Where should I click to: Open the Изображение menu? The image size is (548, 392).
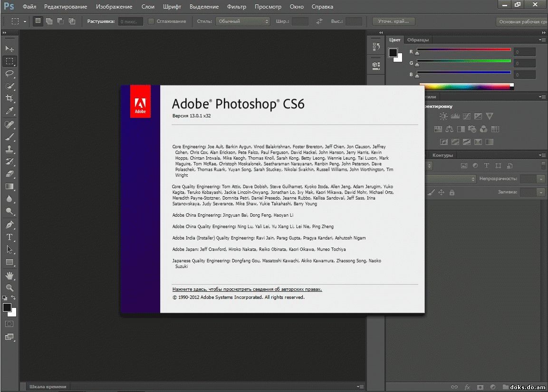click(114, 7)
